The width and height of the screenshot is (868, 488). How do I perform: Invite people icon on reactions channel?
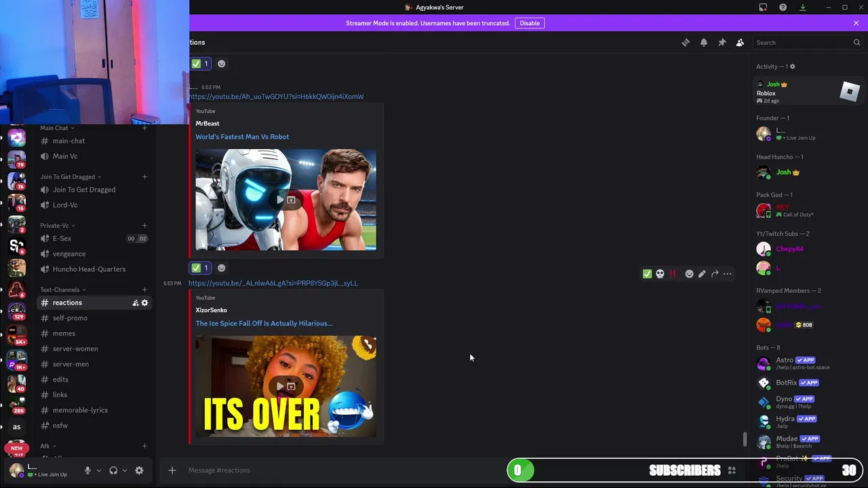pos(135,303)
